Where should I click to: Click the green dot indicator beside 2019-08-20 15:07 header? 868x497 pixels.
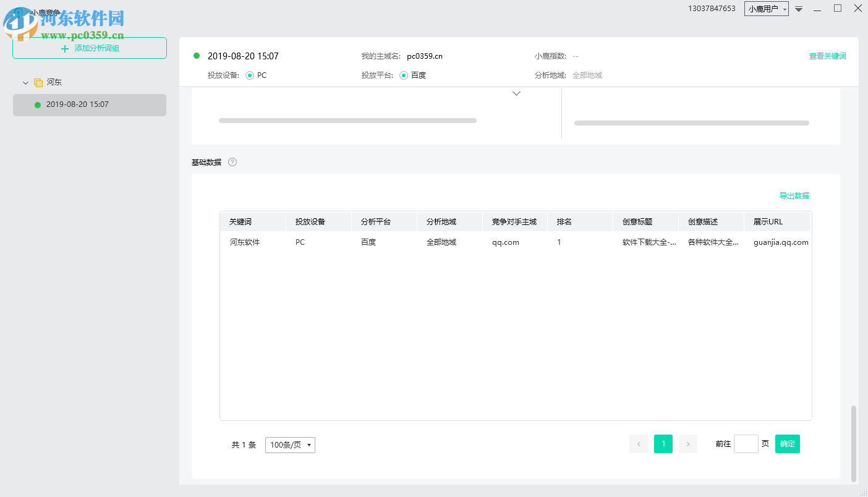point(196,56)
